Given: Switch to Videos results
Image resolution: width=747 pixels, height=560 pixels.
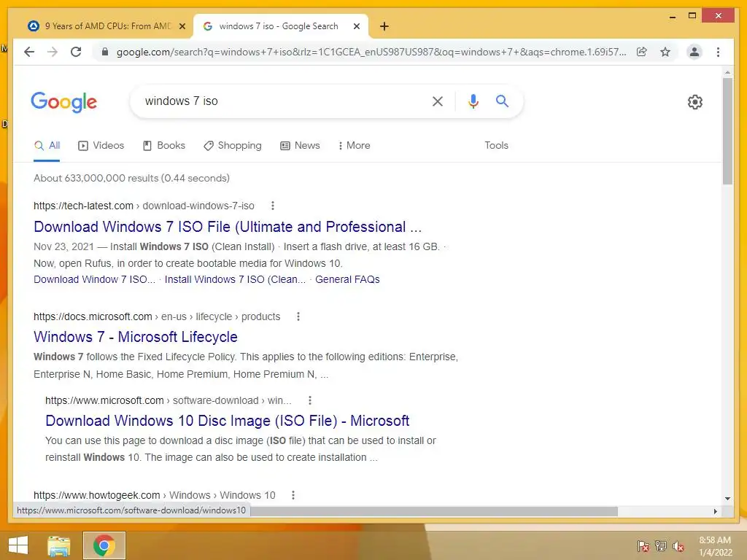Looking at the screenshot, I should [101, 146].
